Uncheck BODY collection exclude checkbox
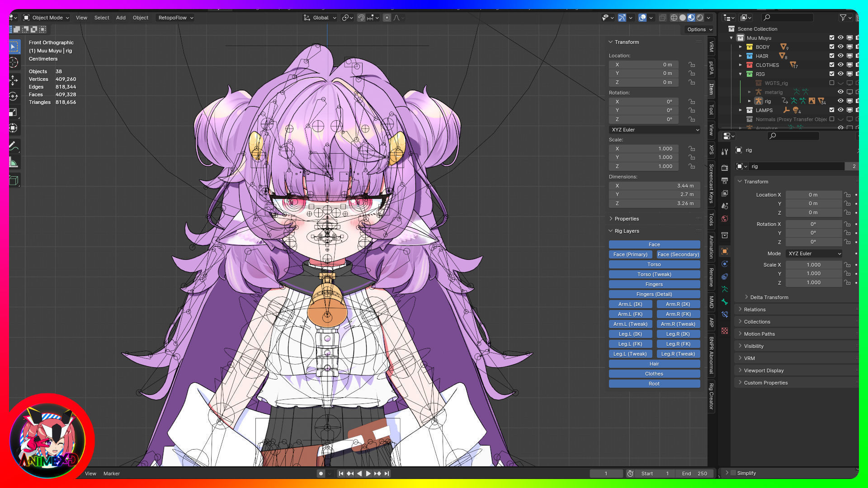 [x=831, y=47]
